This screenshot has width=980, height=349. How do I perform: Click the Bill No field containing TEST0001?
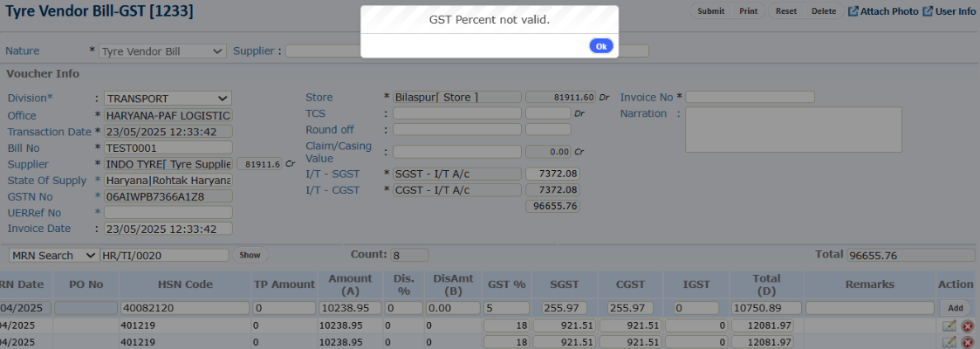click(x=168, y=148)
